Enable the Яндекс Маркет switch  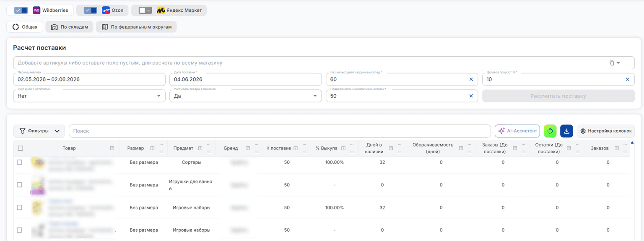[145, 10]
